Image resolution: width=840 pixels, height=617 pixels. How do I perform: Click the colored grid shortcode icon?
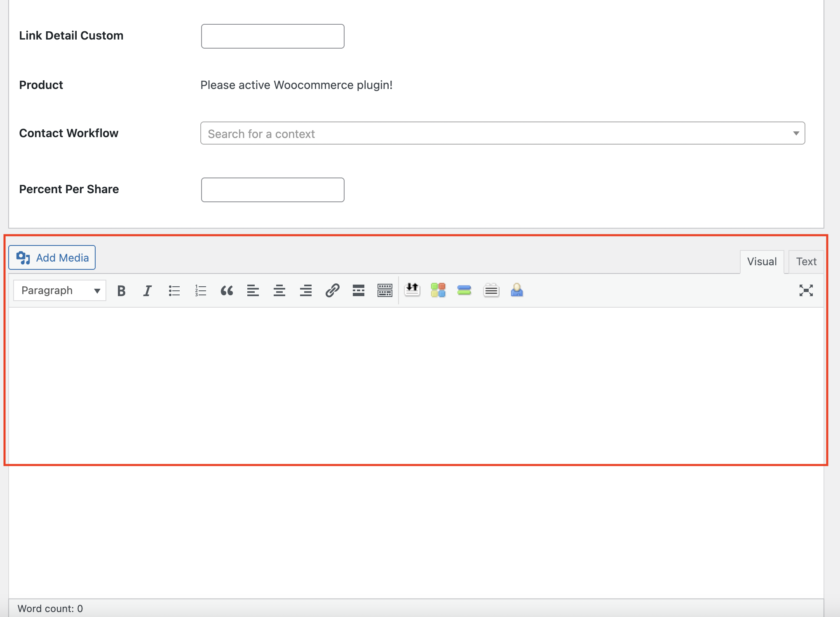(438, 290)
